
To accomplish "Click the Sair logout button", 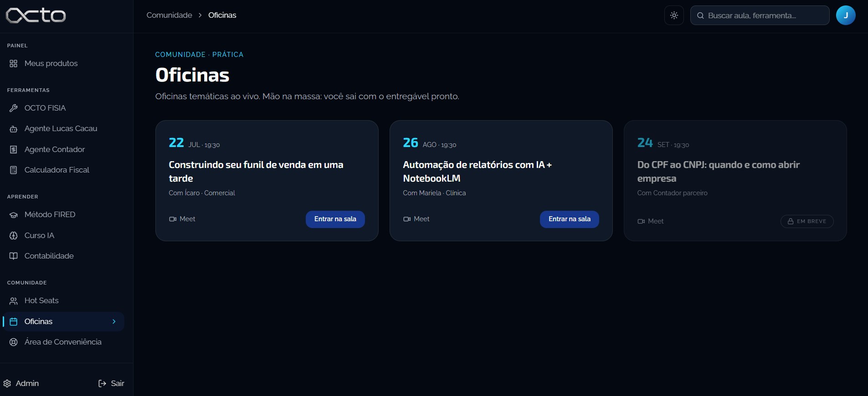I will click(x=111, y=384).
